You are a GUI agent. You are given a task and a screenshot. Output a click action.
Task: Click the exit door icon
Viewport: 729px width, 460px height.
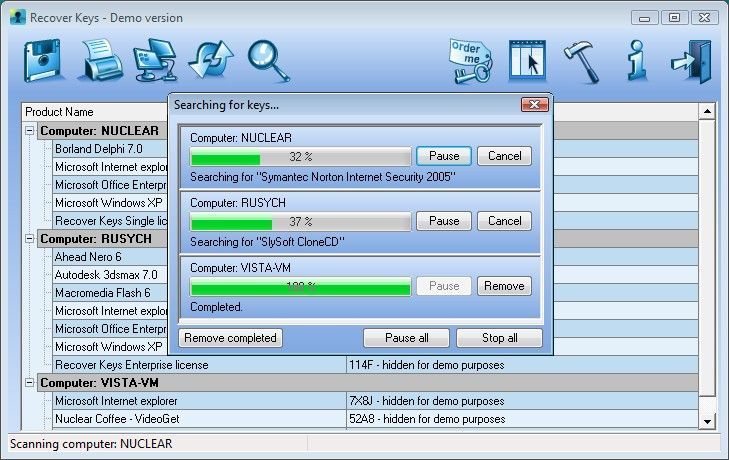691,62
